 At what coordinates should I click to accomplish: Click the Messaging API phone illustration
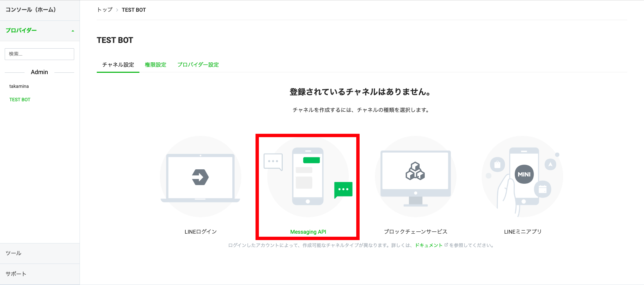(x=308, y=177)
